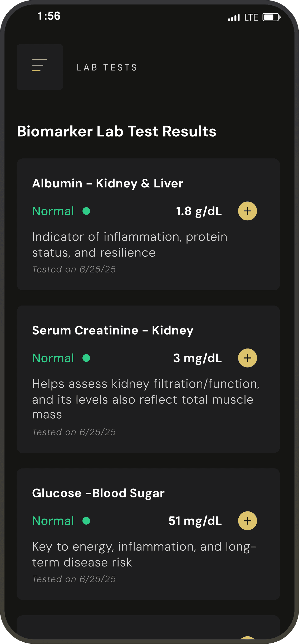Tap the 1.8 g/dL albumin value
The image size is (299, 644).
[199, 211]
